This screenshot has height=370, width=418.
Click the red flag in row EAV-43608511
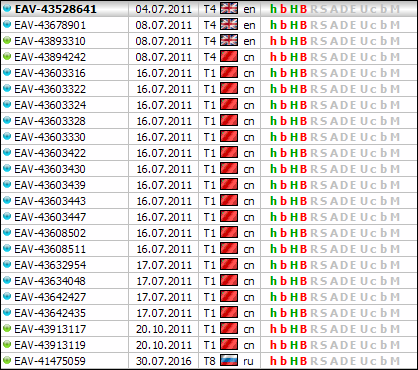[229, 248]
